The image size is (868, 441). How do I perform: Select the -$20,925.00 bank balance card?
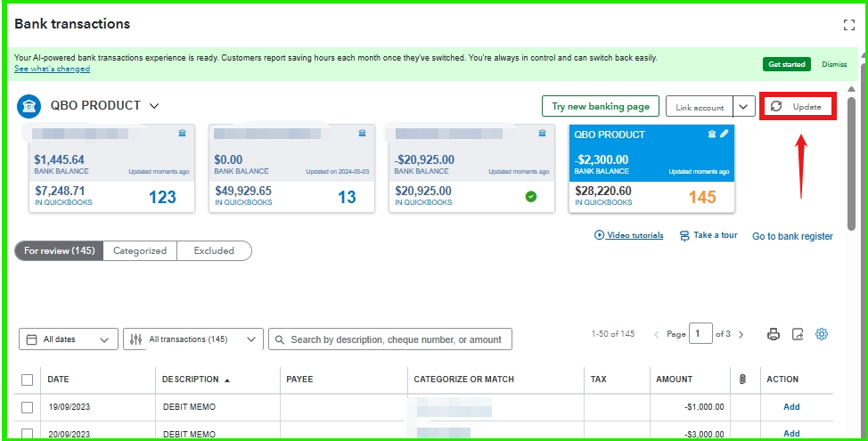pyautogui.click(x=471, y=168)
